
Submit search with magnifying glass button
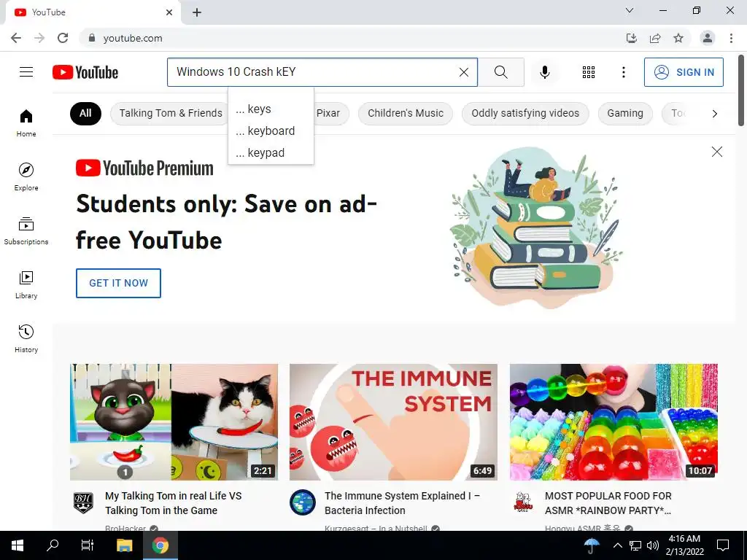(x=500, y=72)
